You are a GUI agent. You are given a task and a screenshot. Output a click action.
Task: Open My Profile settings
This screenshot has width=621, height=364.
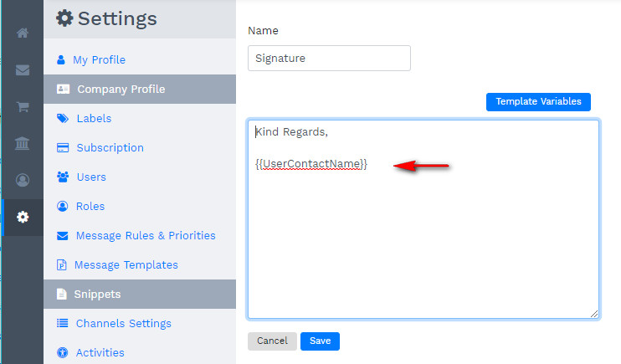(99, 60)
